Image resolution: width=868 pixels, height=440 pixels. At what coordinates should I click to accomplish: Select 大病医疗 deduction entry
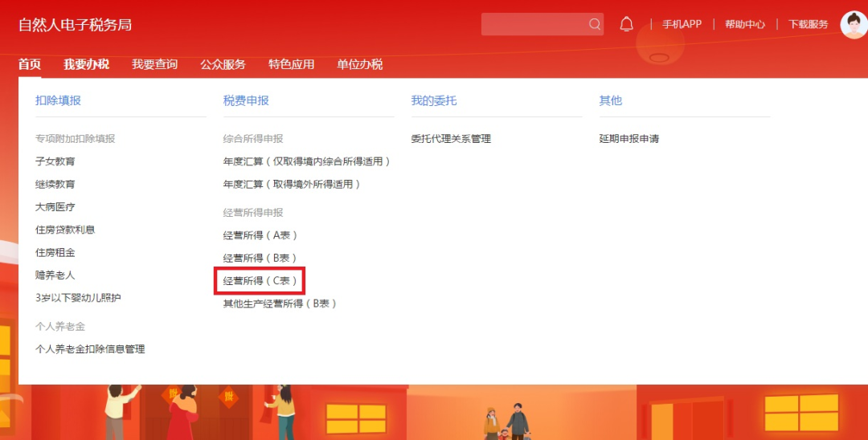(x=55, y=206)
